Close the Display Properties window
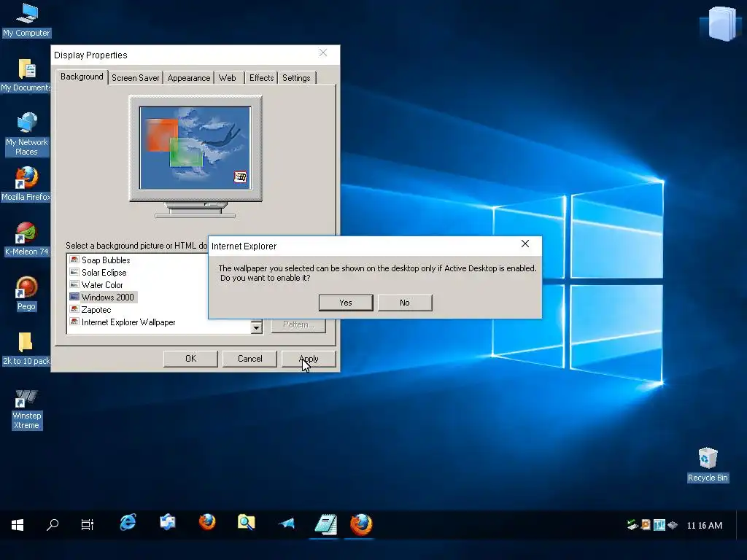Viewport: 747px width, 560px height. tap(323, 52)
